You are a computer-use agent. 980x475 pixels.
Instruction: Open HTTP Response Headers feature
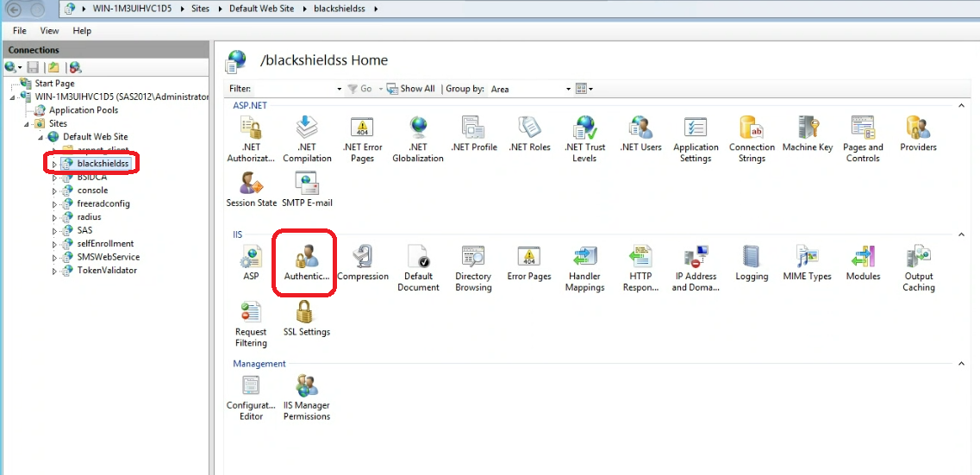pyautogui.click(x=640, y=268)
